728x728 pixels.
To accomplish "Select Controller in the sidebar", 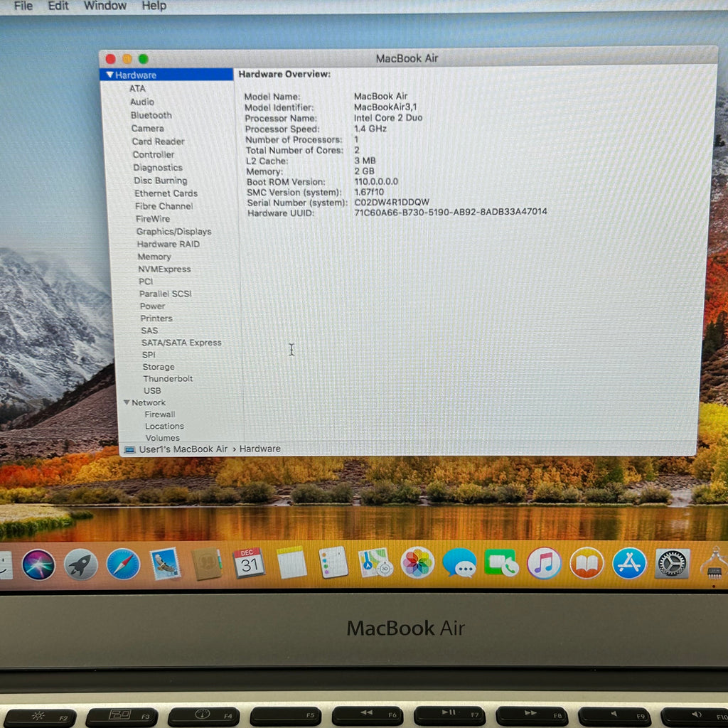I will [x=154, y=154].
